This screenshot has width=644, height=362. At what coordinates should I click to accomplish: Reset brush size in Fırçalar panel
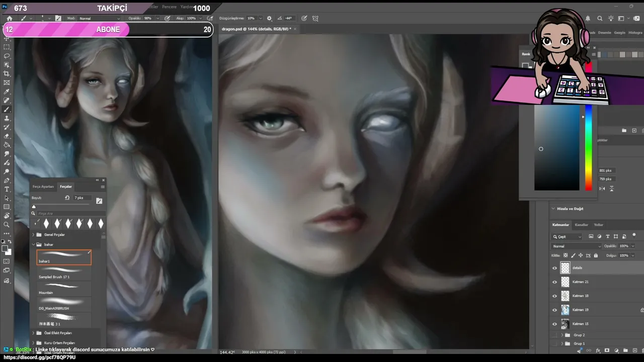(67, 198)
